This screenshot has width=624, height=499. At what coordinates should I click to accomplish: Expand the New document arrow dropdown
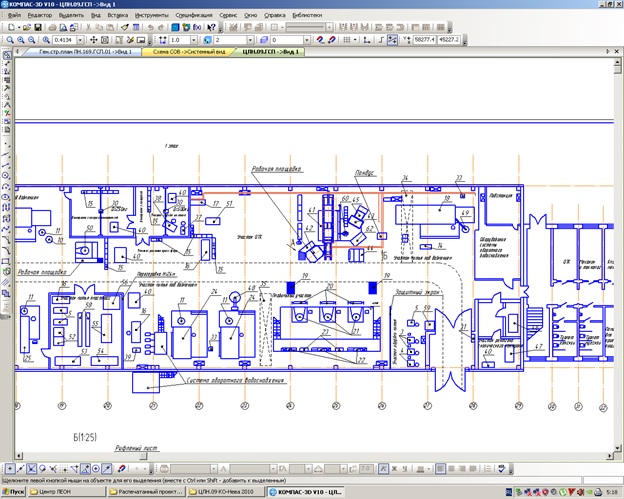19,27
